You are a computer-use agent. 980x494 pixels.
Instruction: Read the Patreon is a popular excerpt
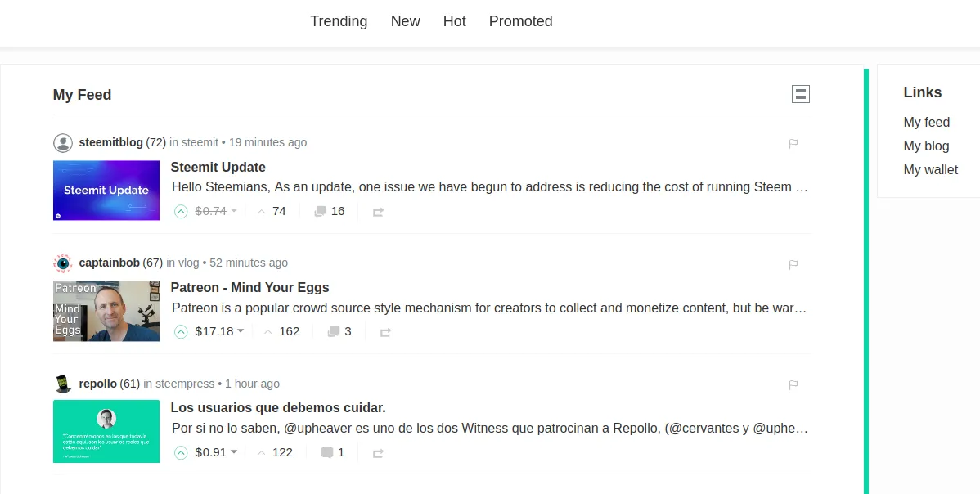pyautogui.click(x=489, y=308)
